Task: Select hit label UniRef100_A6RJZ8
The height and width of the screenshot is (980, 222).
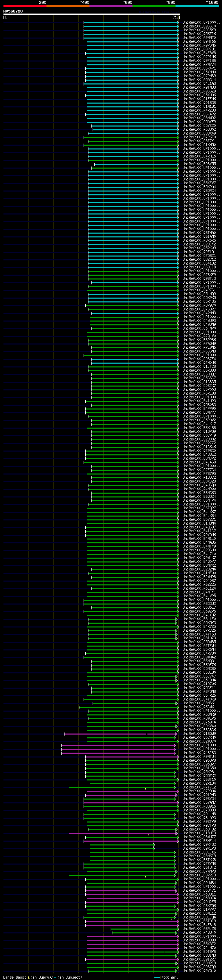Action: click(199, 929)
